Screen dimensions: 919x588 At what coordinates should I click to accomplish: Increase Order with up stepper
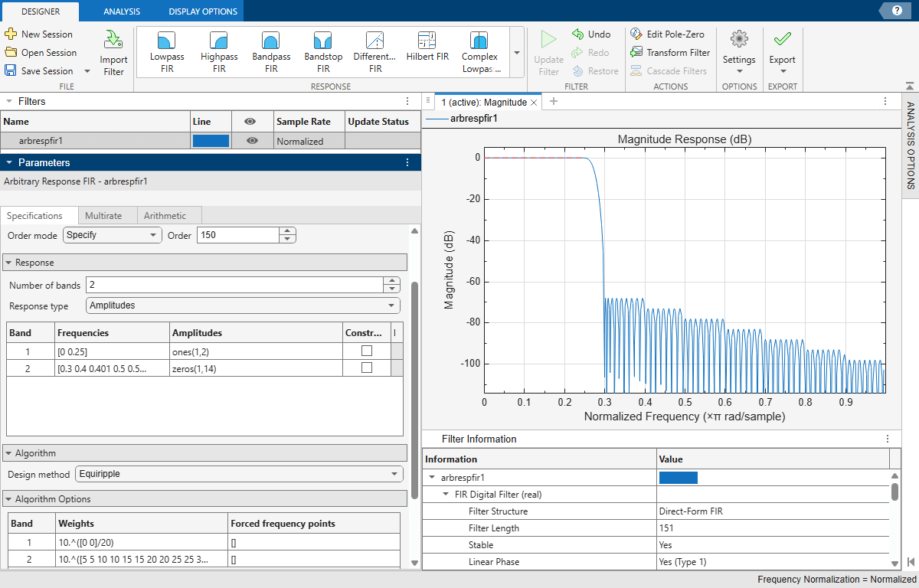287,231
